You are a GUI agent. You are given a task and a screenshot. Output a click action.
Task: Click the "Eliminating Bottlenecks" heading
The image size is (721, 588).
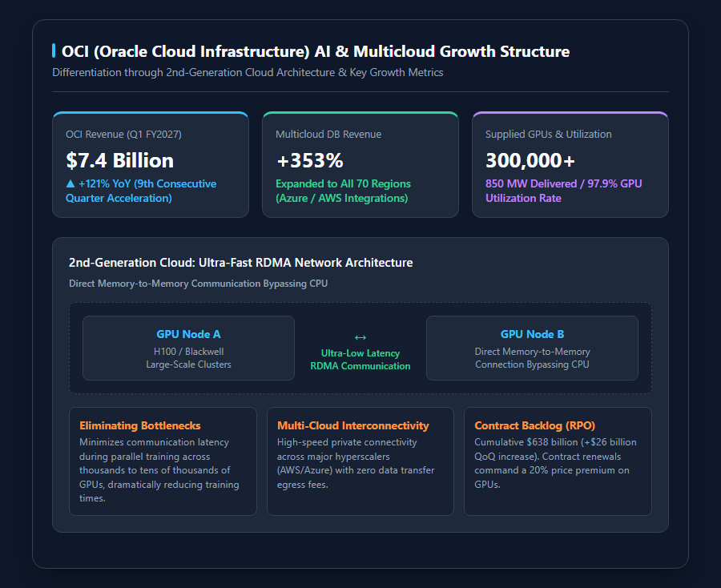click(140, 425)
